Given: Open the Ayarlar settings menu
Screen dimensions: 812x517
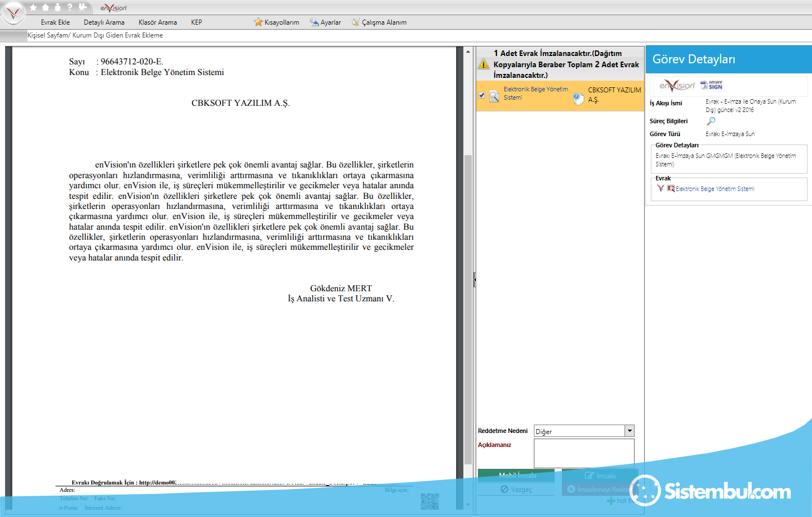Looking at the screenshot, I should [326, 22].
